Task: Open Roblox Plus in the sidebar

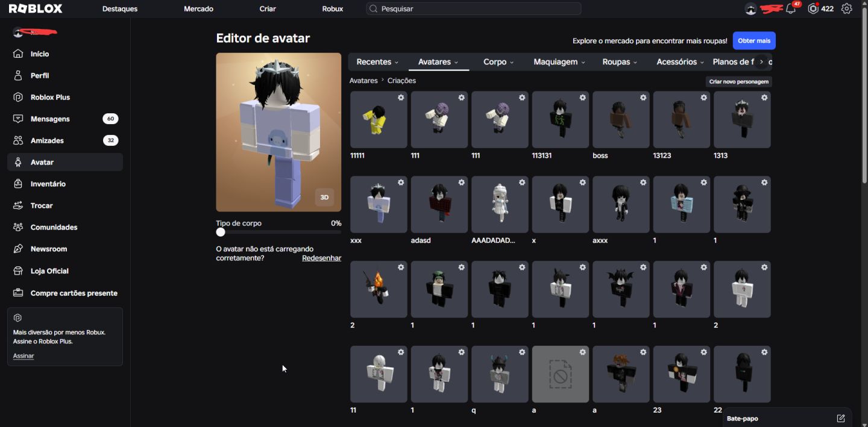Action: point(65,97)
